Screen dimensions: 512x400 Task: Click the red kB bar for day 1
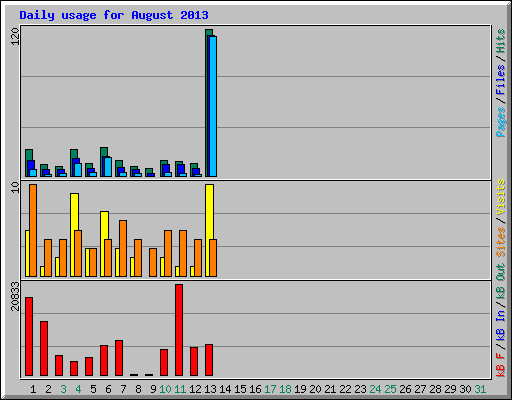29,337
